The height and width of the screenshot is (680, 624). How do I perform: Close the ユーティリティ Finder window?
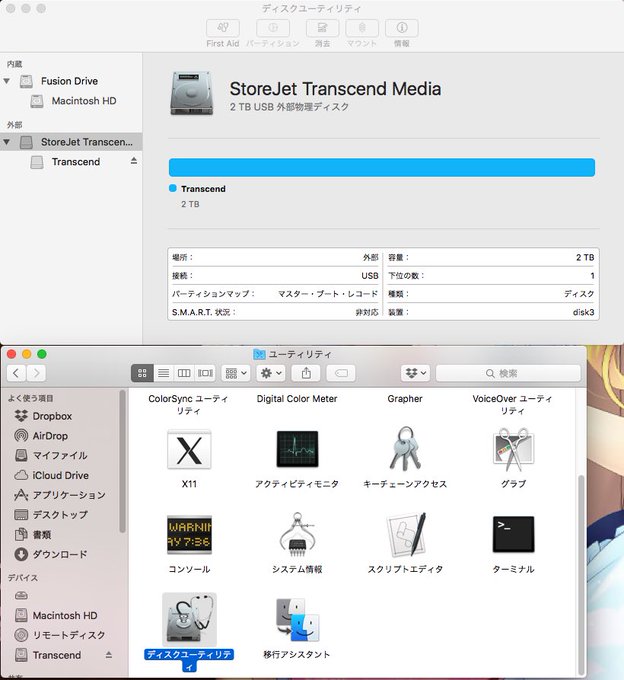pyautogui.click(x=12, y=354)
